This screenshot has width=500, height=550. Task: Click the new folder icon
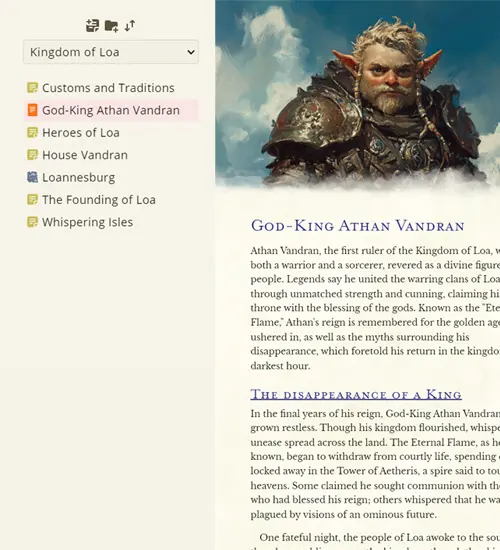tap(112, 26)
